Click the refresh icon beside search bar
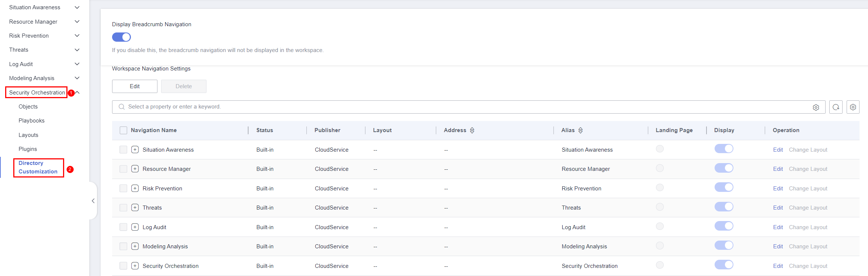The height and width of the screenshot is (276, 868). 836,107
